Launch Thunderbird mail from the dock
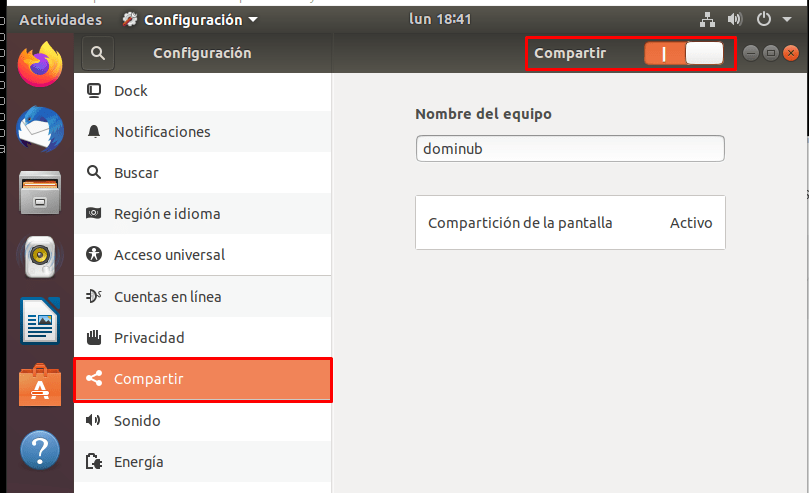This screenshot has height=493, width=809. [x=40, y=128]
